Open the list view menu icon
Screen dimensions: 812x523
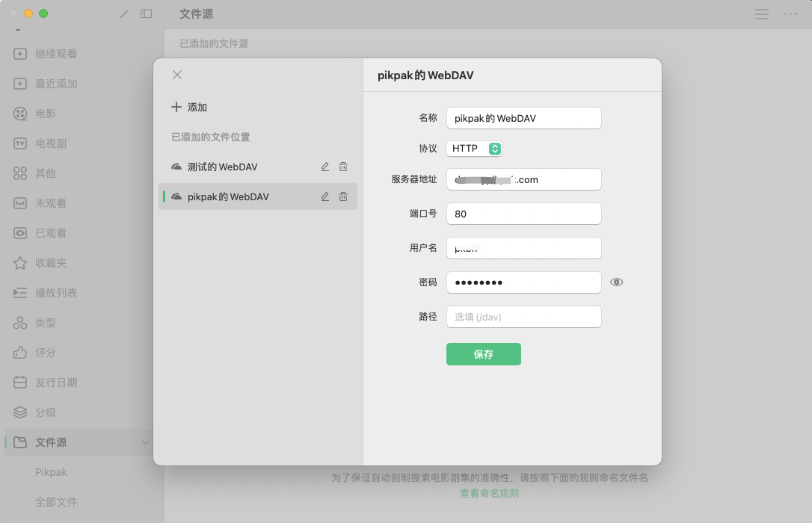[x=762, y=14]
